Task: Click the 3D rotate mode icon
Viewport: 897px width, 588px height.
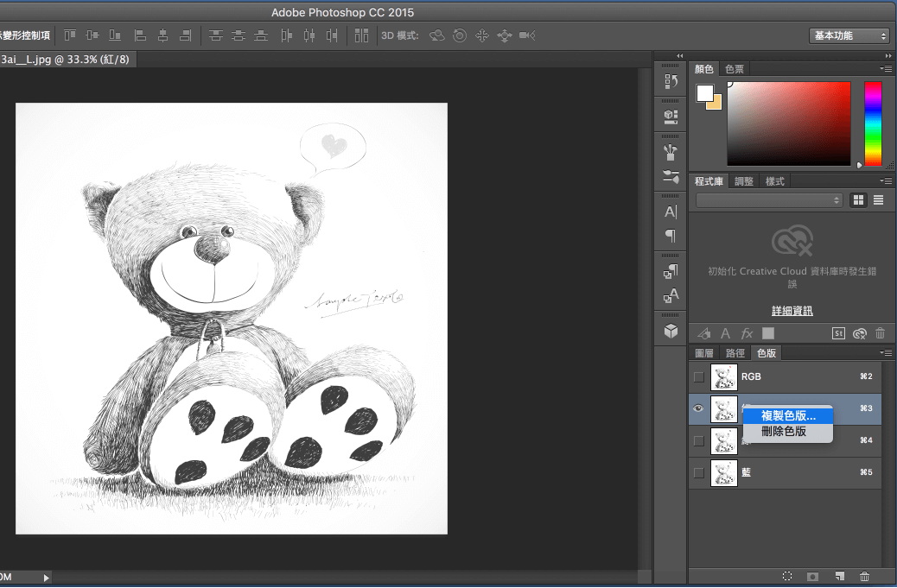Action: point(437,35)
